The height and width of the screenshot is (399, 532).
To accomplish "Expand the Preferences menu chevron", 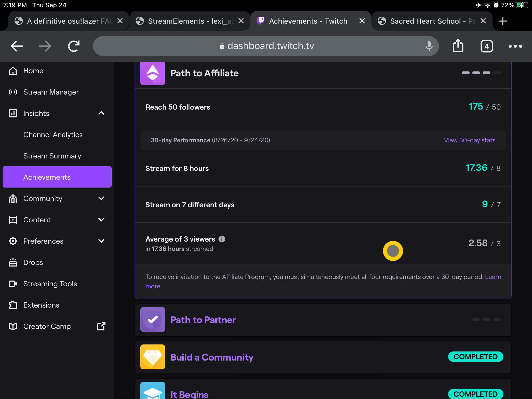I will tap(101, 241).
